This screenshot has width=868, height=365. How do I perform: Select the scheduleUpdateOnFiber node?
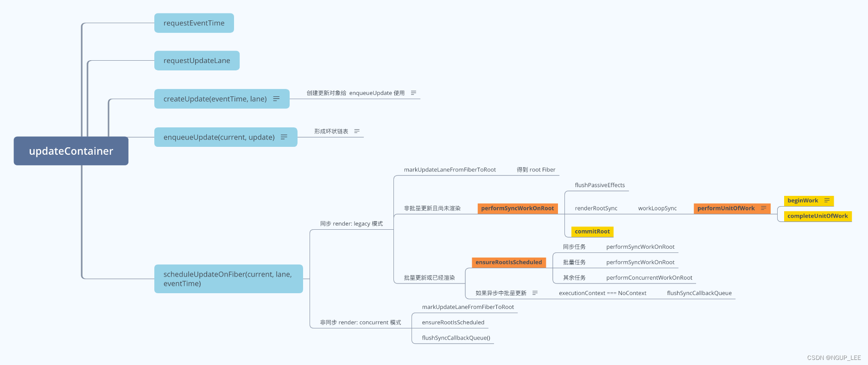pos(228,279)
